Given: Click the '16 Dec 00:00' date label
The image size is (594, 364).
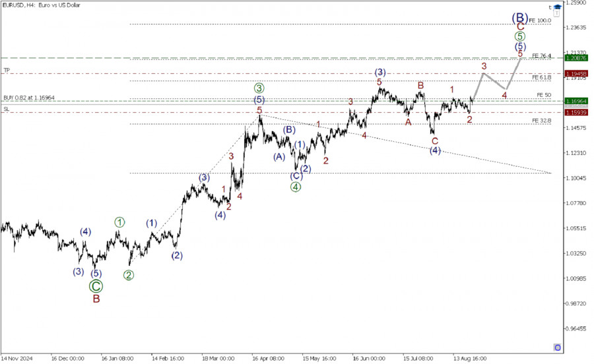Looking at the screenshot, I should click(68, 358).
